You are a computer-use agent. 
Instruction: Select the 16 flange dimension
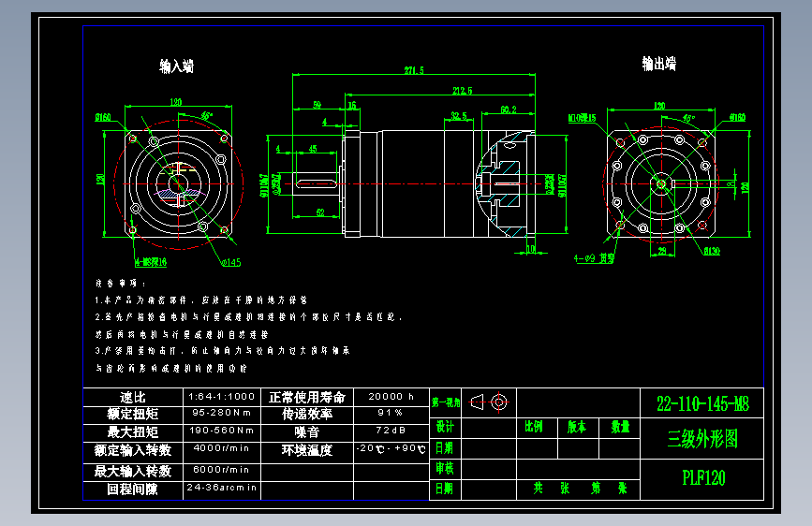(352, 105)
